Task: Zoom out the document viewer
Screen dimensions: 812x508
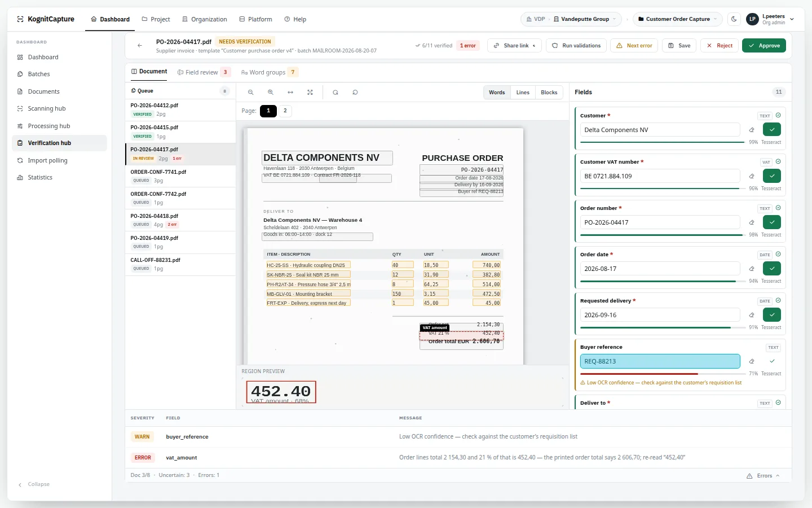Action: coord(251,93)
